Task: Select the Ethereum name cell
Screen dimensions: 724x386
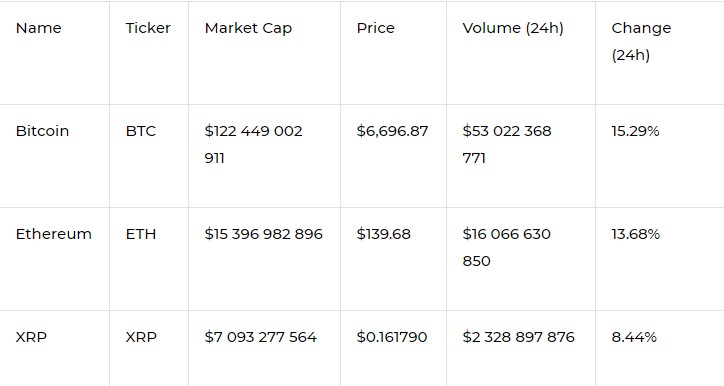Action: pos(54,234)
